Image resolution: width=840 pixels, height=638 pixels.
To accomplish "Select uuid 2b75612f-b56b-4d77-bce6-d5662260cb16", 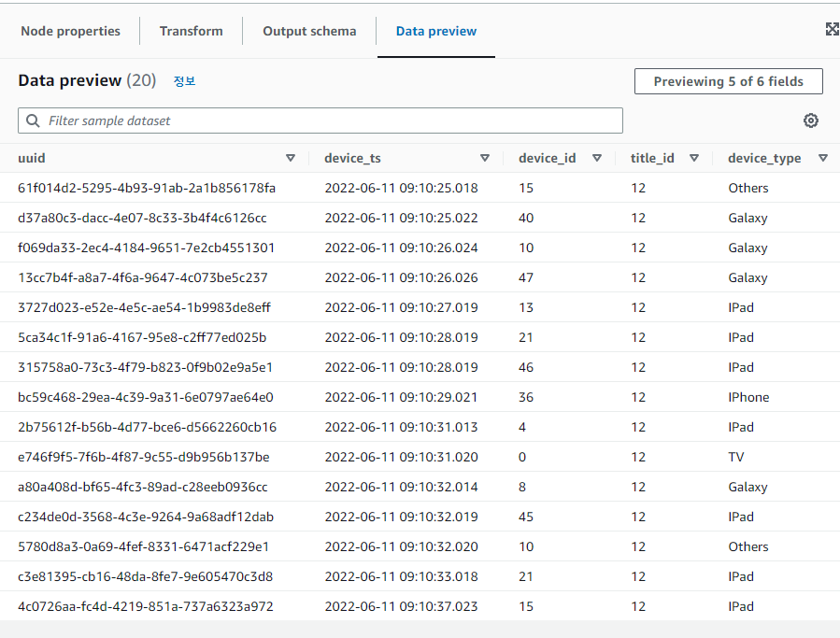I will coord(147,428).
